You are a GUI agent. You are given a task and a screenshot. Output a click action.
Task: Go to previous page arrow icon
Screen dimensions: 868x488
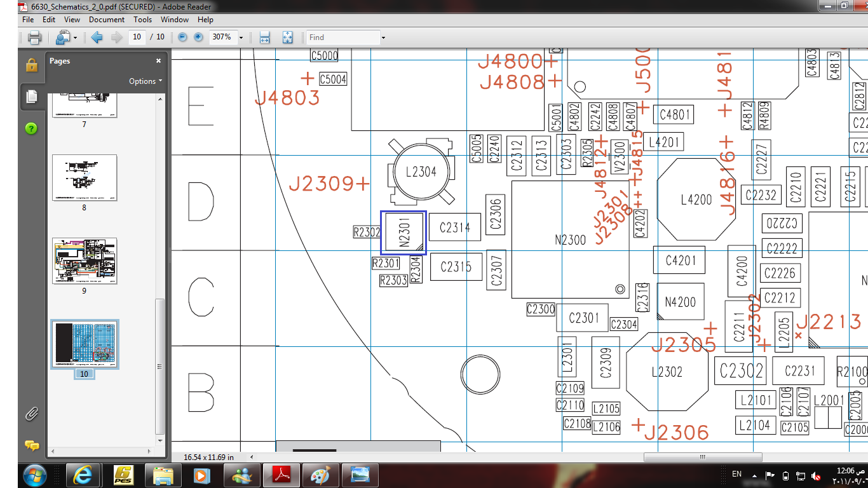coord(97,37)
